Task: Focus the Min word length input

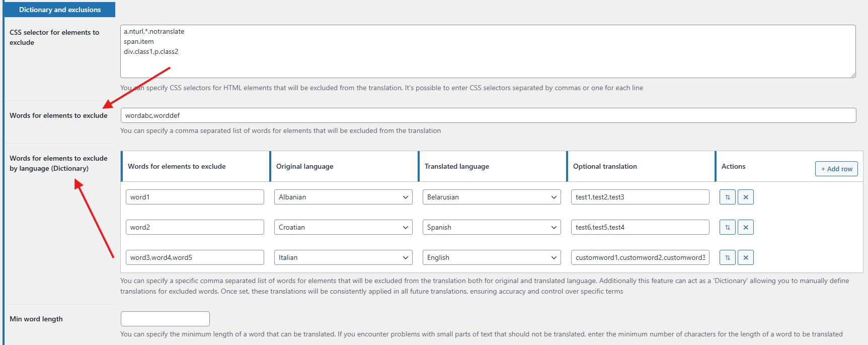Action: tap(165, 319)
